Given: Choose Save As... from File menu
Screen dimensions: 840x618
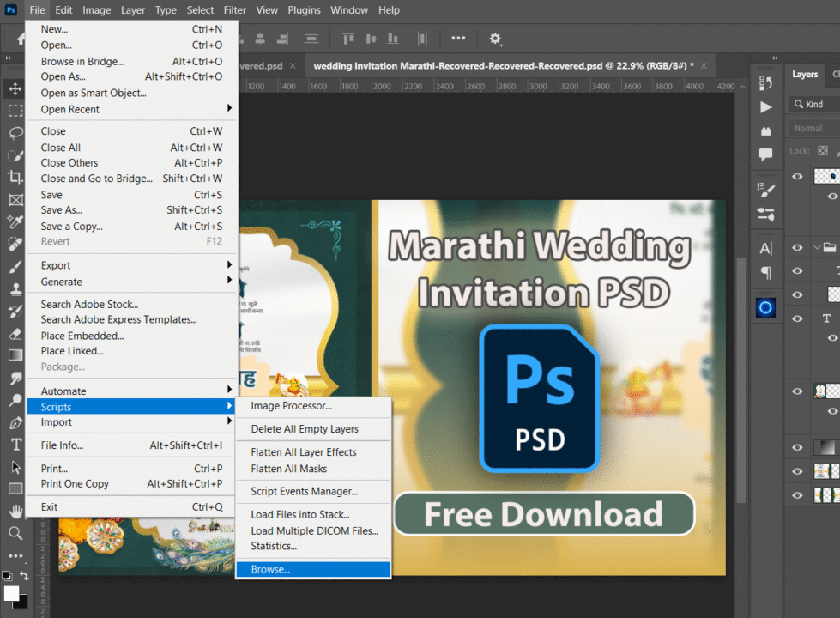Looking at the screenshot, I should click(x=62, y=210).
